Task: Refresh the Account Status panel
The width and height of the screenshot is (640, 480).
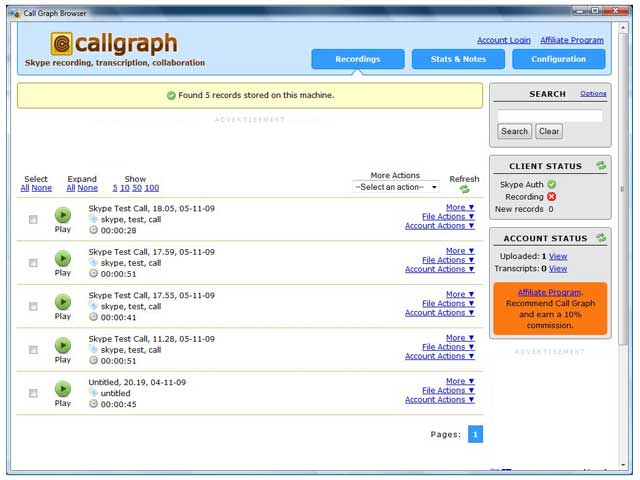Action: (x=600, y=238)
